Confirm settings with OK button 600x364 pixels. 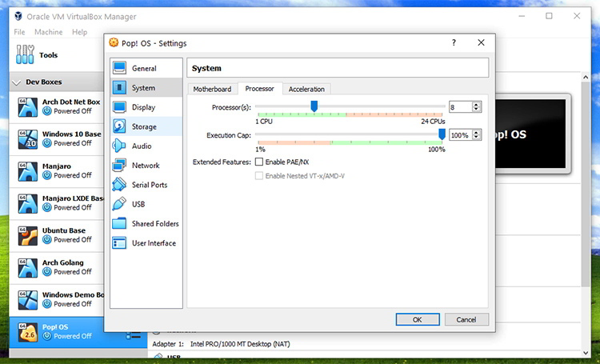418,320
